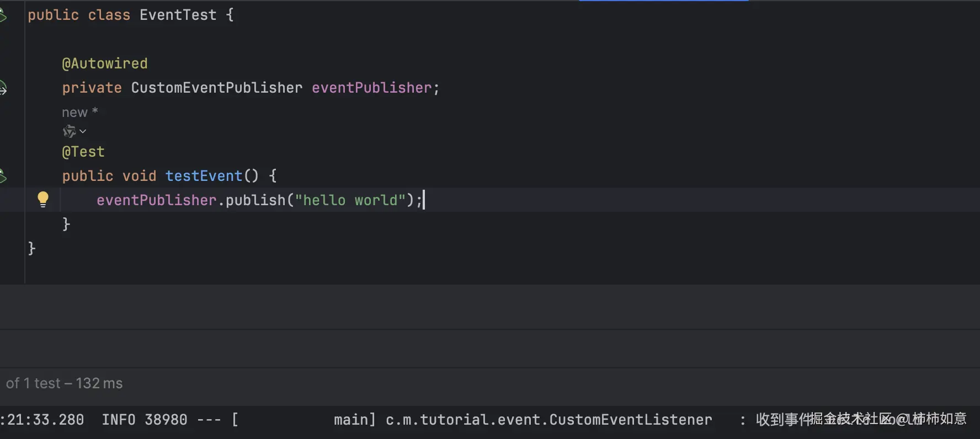Open the yellow lightbulb quick-fix actions
The width and height of the screenshot is (980, 439).
pyautogui.click(x=43, y=199)
